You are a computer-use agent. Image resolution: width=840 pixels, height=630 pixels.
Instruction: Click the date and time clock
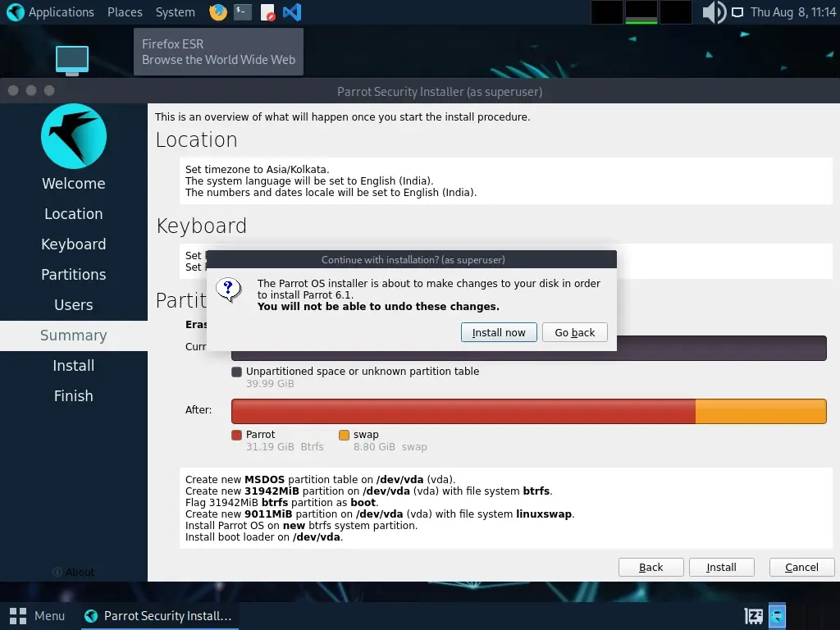[x=792, y=12]
